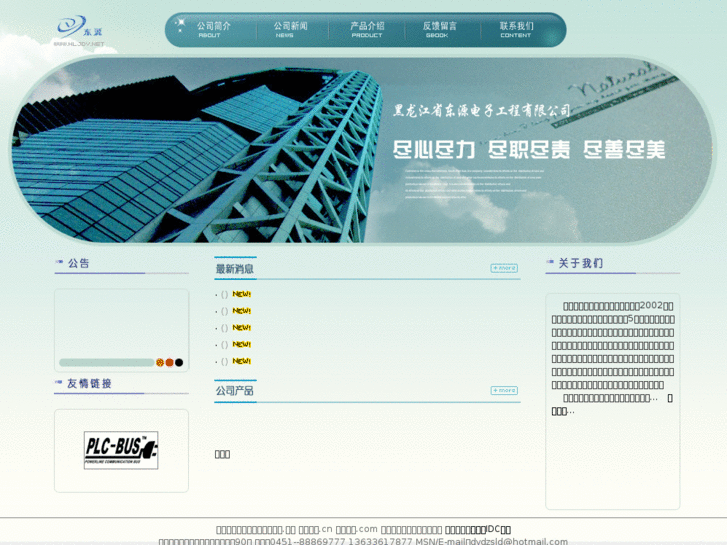Click more button beside 公司产品
Image resolution: width=727 pixels, height=545 pixels.
(x=504, y=391)
